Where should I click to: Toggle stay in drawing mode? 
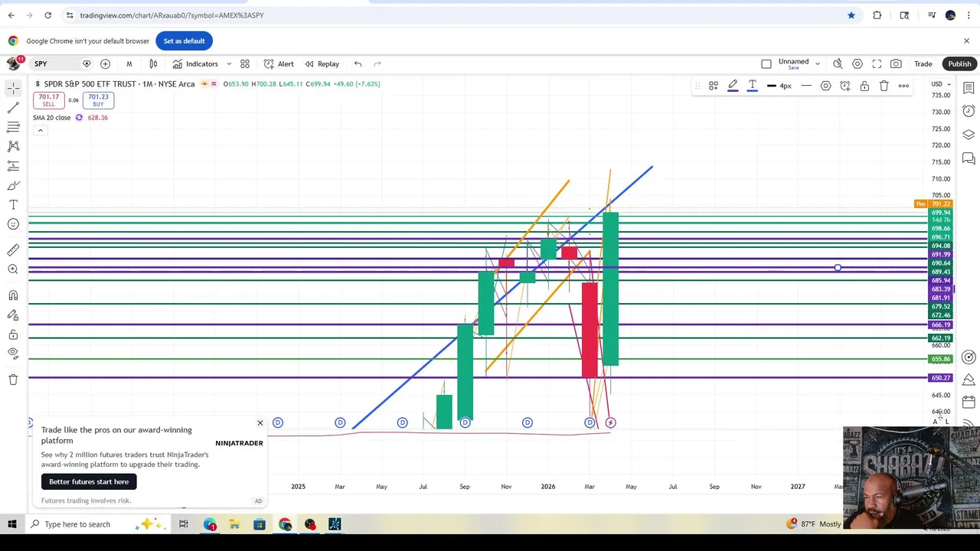13,315
